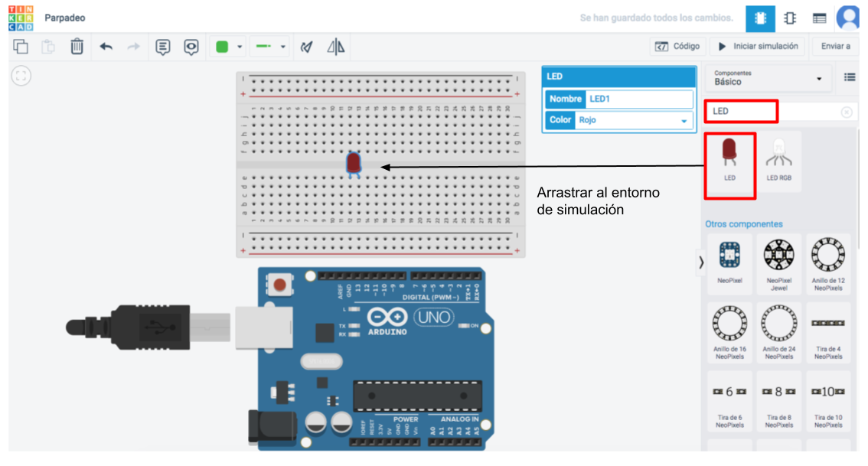Open the notes tool

pos(162,47)
